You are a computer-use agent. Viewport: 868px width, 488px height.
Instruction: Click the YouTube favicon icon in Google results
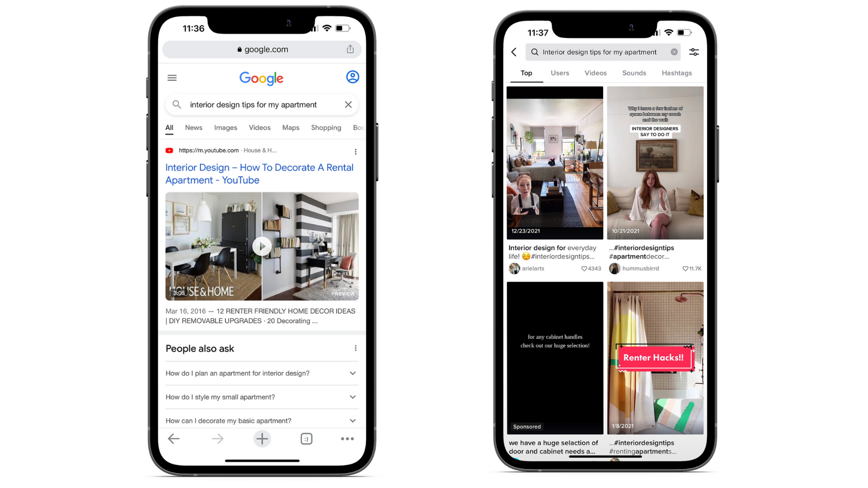click(170, 151)
